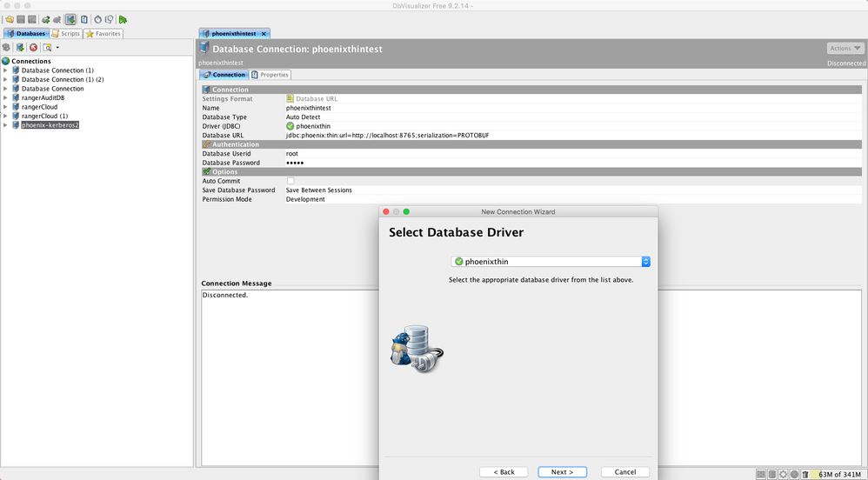
Task: Click the green run arrow toolbar icon
Action: pyautogui.click(x=124, y=19)
